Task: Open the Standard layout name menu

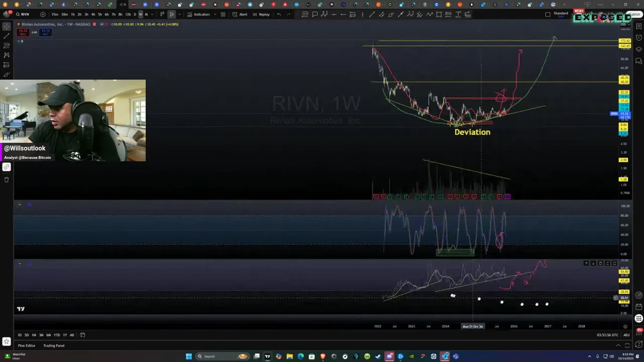Action: [x=560, y=14]
